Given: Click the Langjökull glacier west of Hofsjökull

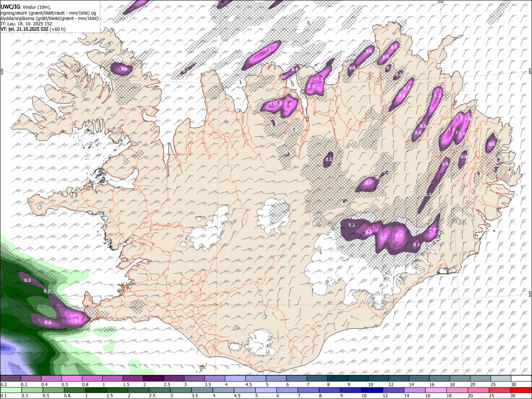Looking at the screenshot, I should pos(208,231).
